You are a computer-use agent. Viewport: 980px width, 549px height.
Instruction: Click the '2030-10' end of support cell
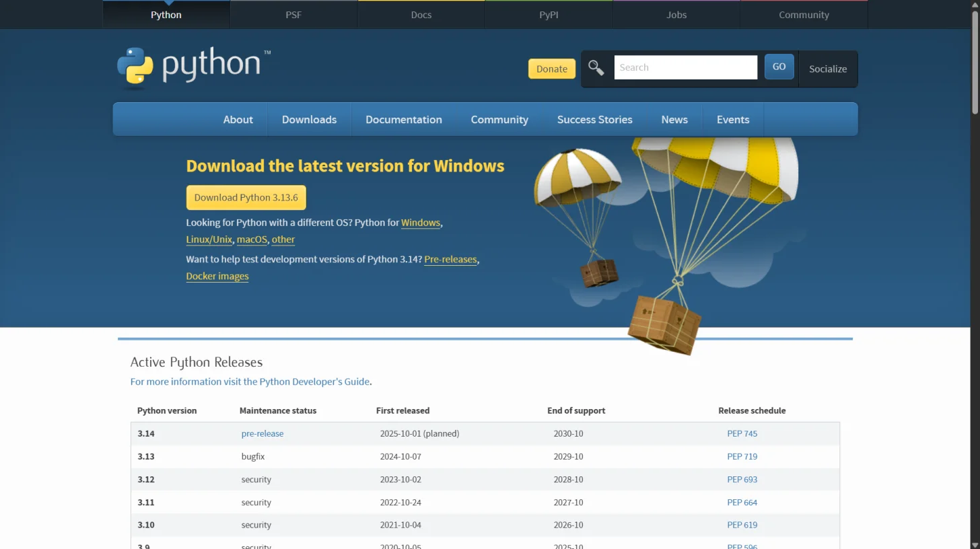[568, 433]
